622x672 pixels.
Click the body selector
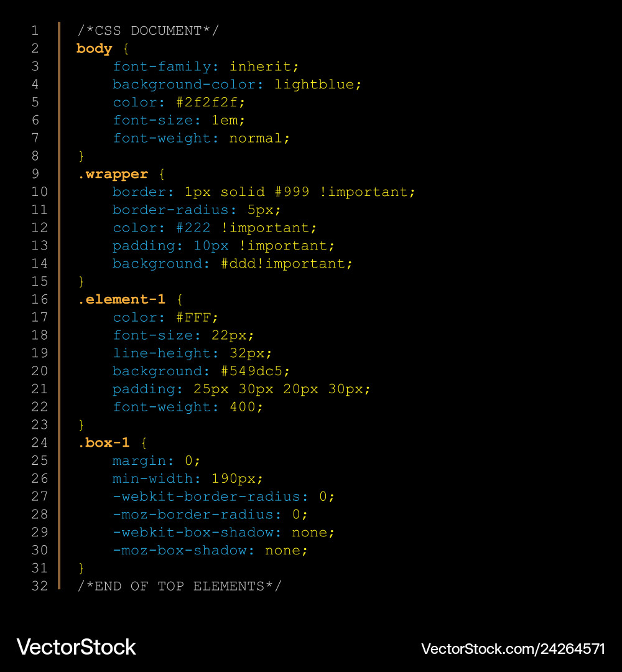point(94,49)
